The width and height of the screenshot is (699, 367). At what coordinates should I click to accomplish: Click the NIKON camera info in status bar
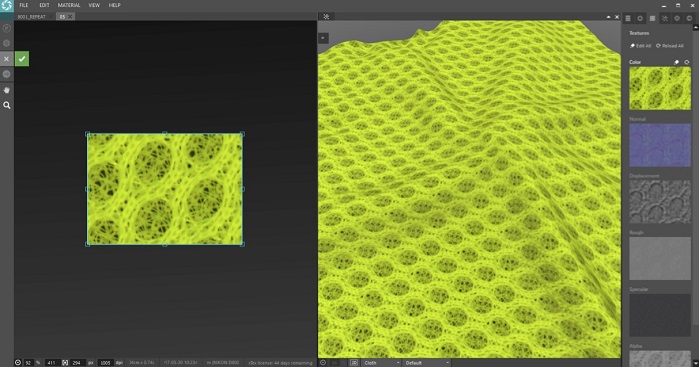pyautogui.click(x=223, y=363)
